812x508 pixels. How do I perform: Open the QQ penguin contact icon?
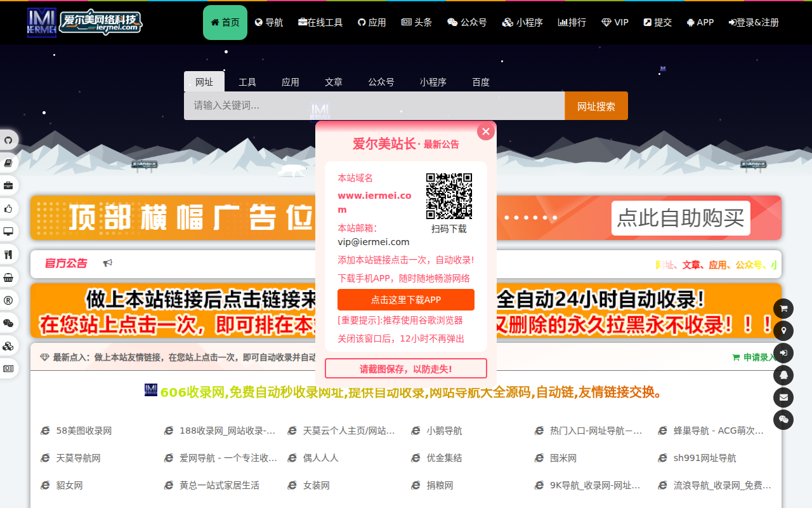coord(783,376)
